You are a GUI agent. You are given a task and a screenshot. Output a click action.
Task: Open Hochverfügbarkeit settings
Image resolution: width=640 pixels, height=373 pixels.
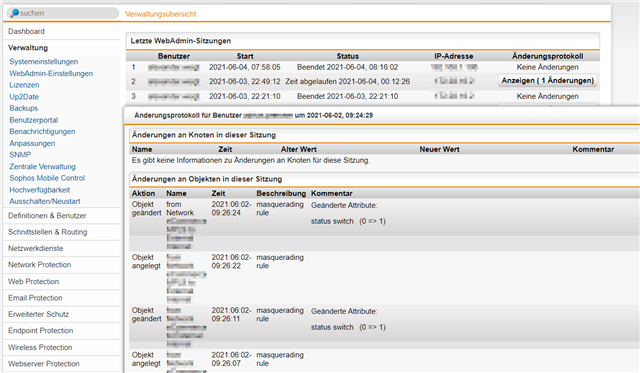[40, 190]
